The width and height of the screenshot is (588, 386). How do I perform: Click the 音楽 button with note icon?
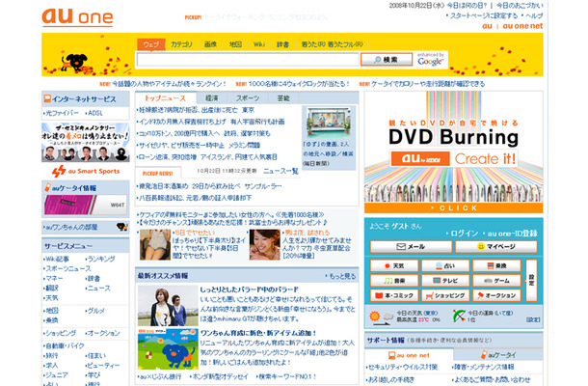pos(394,281)
